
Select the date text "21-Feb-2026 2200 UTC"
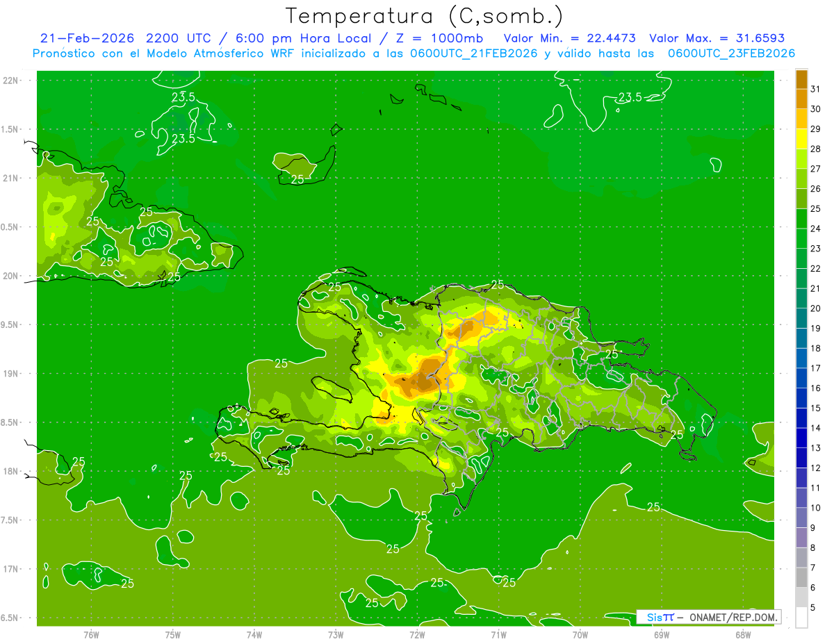(x=124, y=38)
